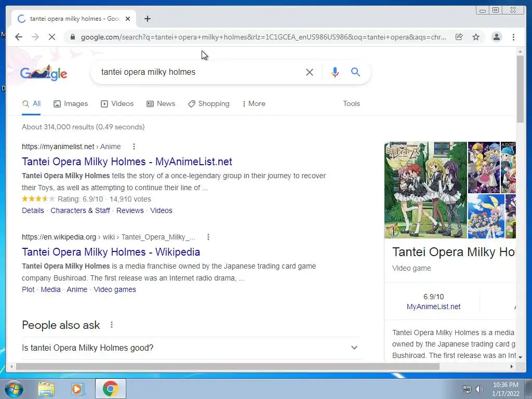This screenshot has width=532, height=399.
Task: Open the Details sitelink
Action: point(33,210)
